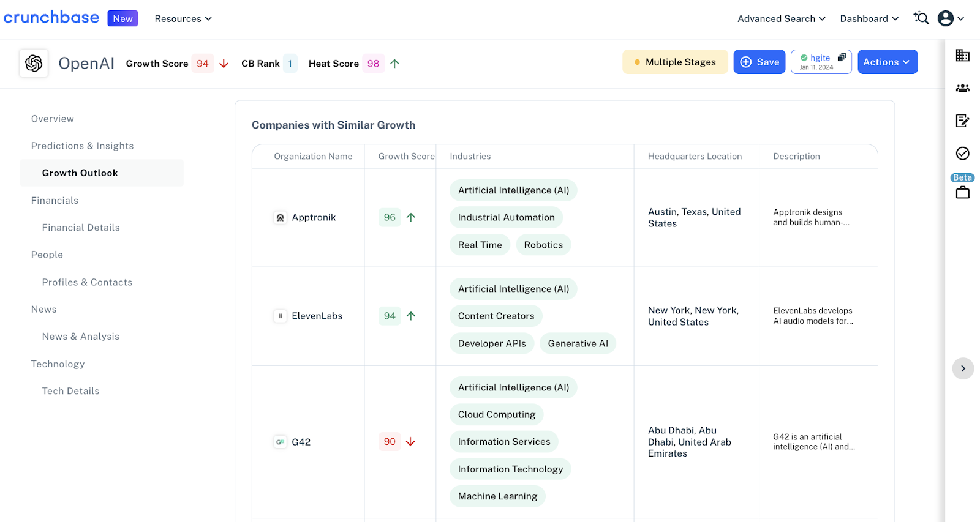
Task: Select the Industrial Automation tag
Action: 506,217
